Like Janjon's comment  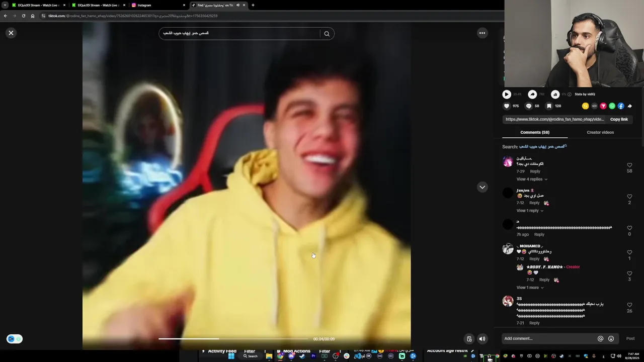pos(629,197)
